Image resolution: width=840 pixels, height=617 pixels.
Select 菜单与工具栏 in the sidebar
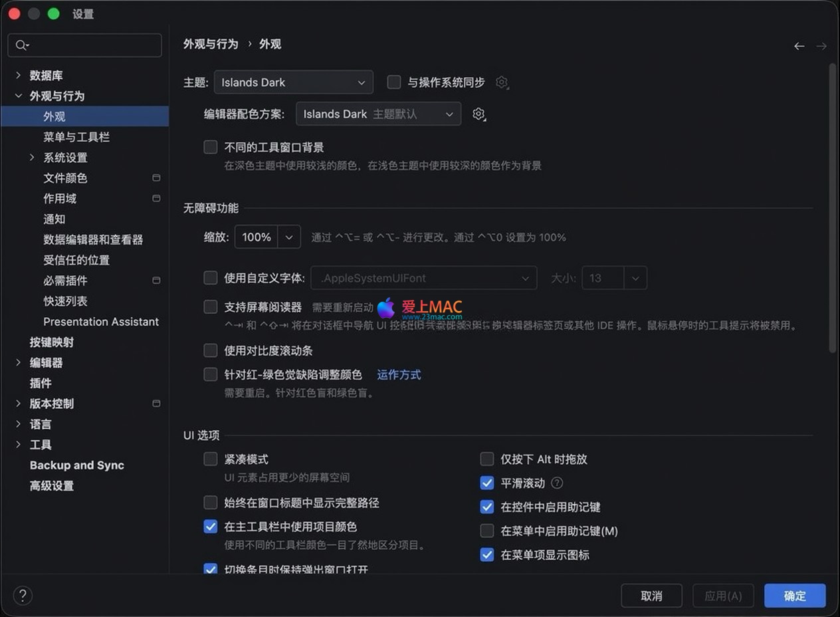[x=76, y=137]
